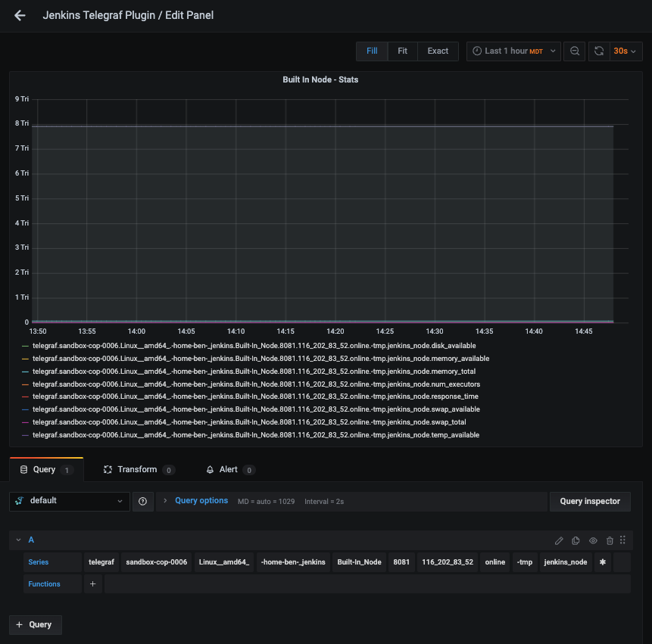
Task: Click the online series segment
Action: click(x=494, y=562)
